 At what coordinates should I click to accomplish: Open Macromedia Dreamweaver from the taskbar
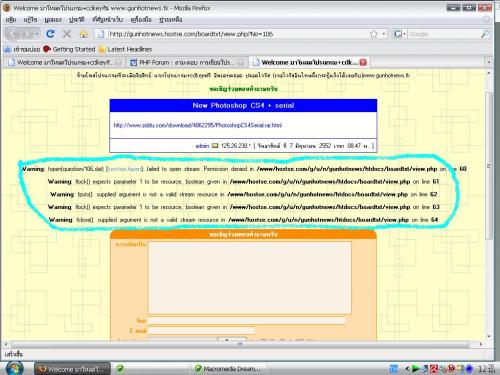tap(228, 369)
